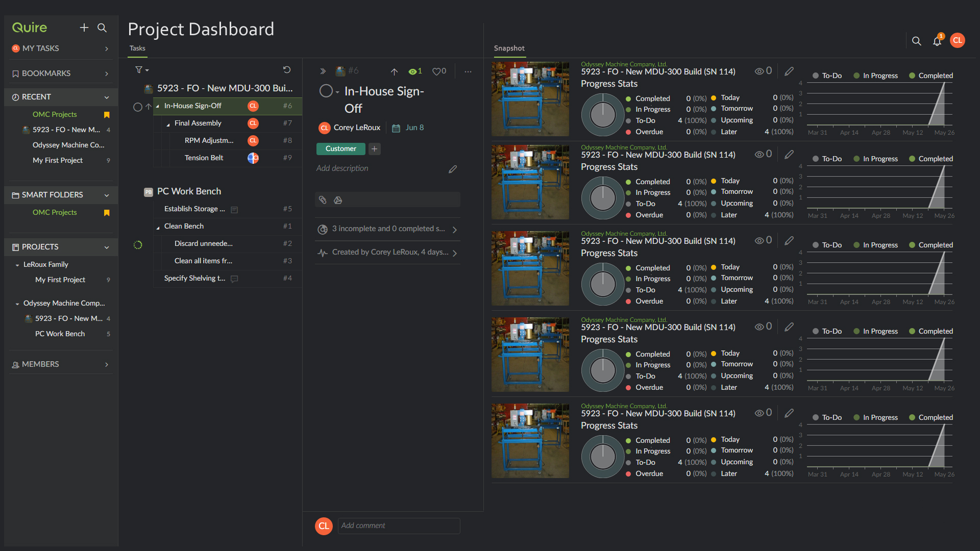Click the refresh icon in the Tasks panel
The image size is (980, 551).
(287, 70)
